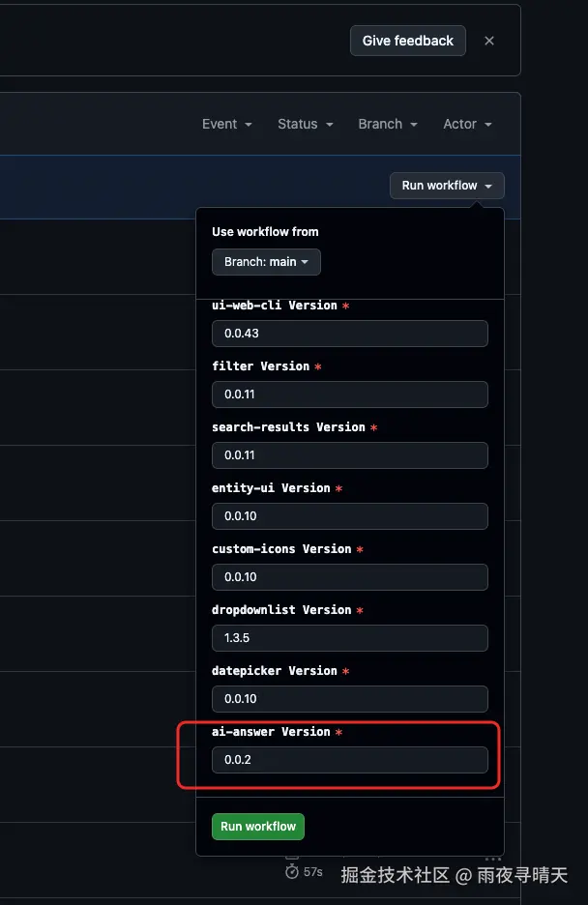Open the Status filter dropdown
This screenshot has width=588, height=905.
pyautogui.click(x=305, y=124)
